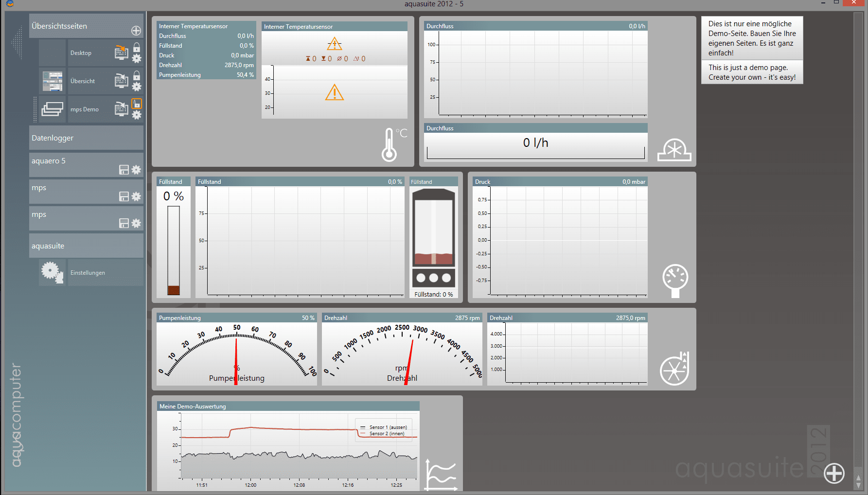
Task: Click the upper warning triangle in temperature widget
Action: [x=335, y=44]
